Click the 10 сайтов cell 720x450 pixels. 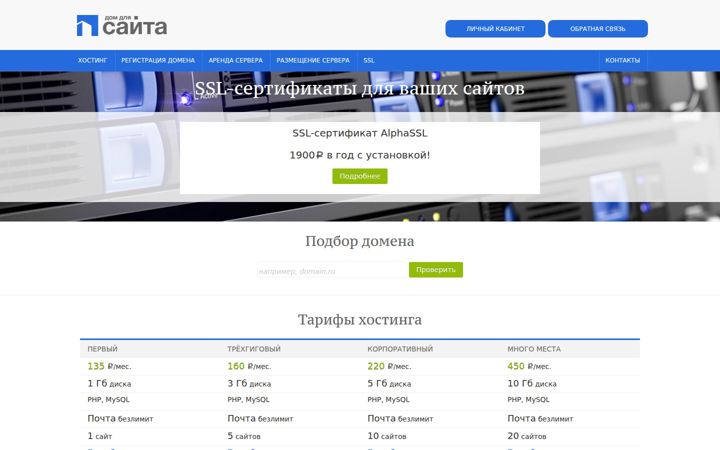point(387,436)
